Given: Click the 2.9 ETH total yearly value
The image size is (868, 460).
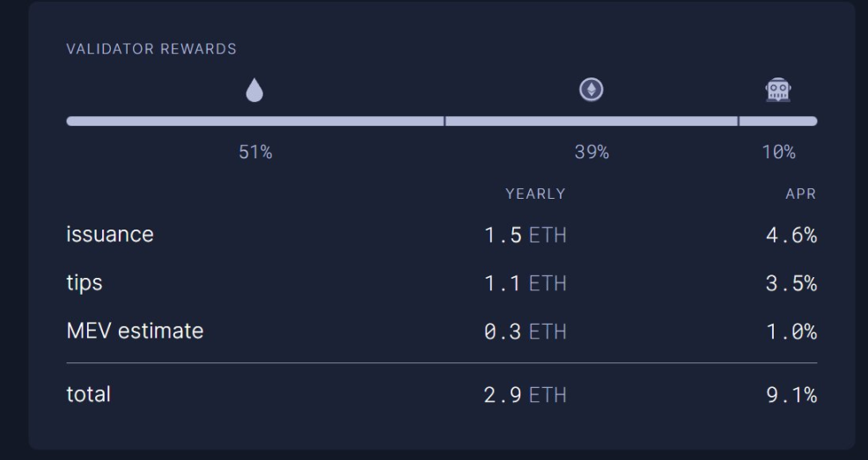Looking at the screenshot, I should pos(526,396).
